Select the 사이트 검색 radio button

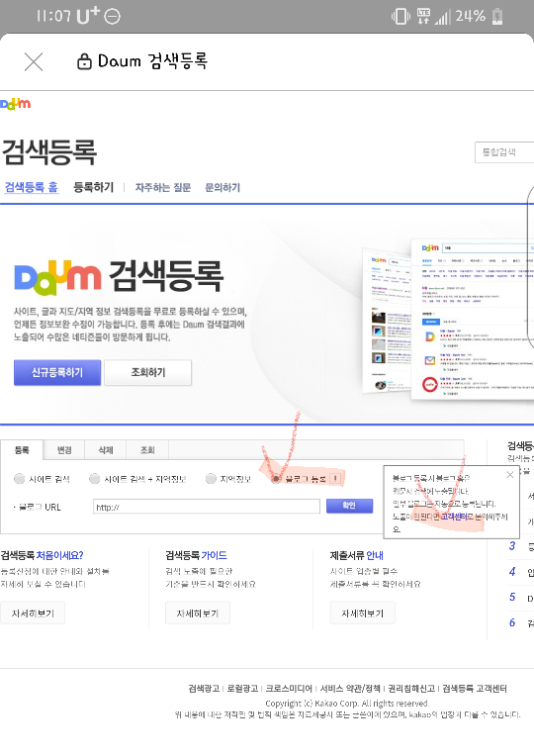point(19,479)
